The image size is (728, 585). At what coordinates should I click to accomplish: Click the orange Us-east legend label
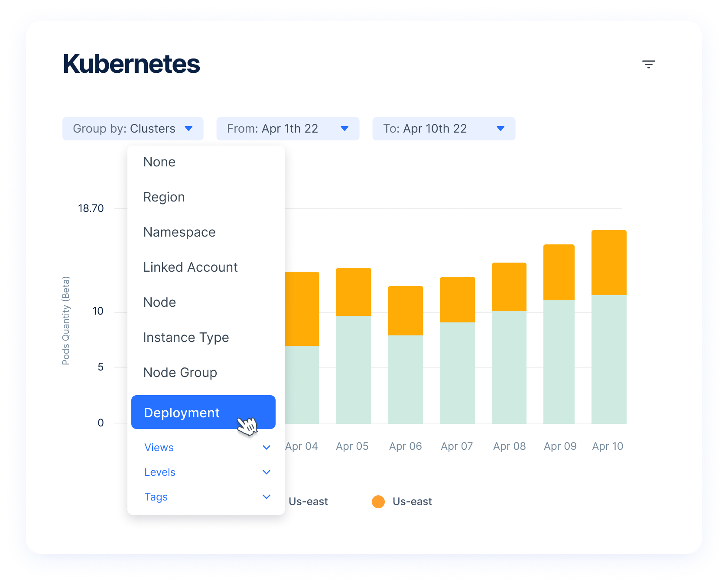(412, 502)
